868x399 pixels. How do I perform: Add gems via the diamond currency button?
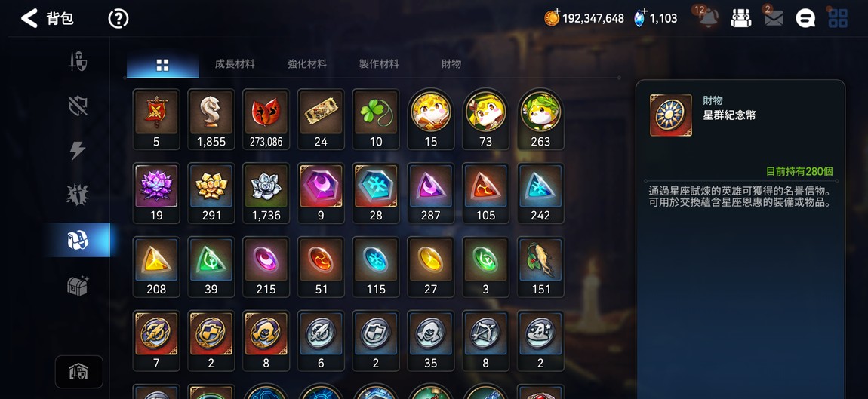[640, 18]
